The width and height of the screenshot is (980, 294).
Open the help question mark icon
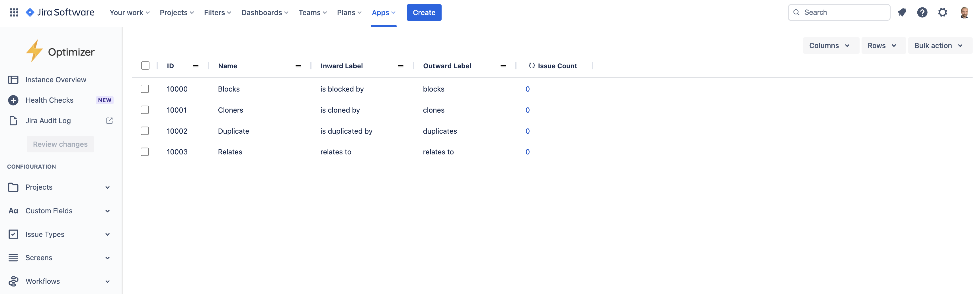[x=922, y=13]
